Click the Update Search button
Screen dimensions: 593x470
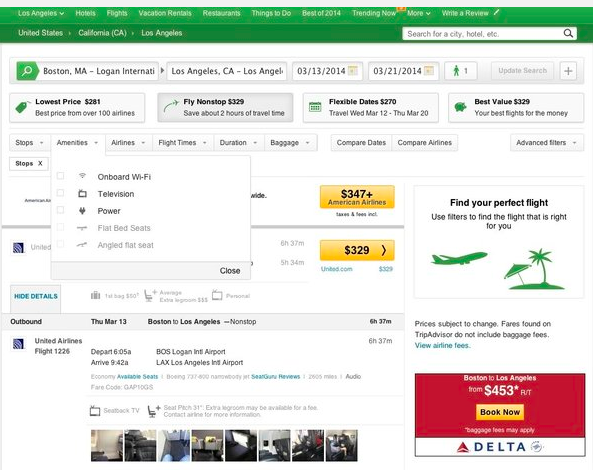click(522, 71)
